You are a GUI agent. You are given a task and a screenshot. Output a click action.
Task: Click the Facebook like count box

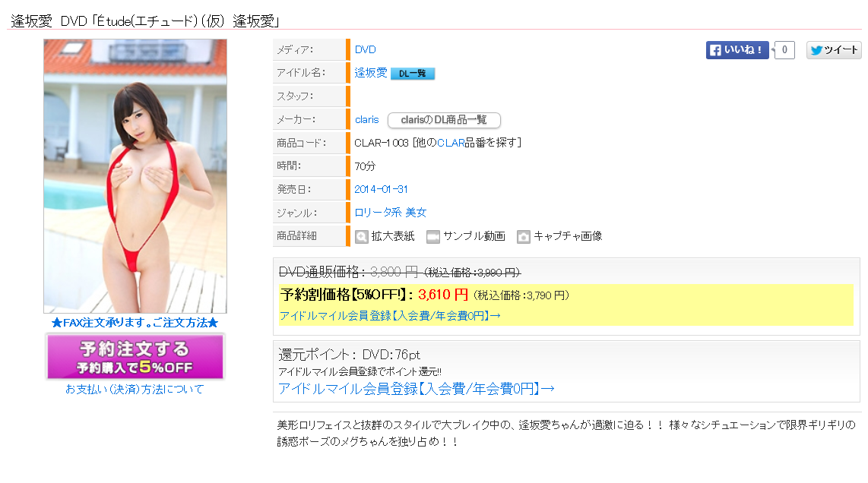click(x=784, y=50)
